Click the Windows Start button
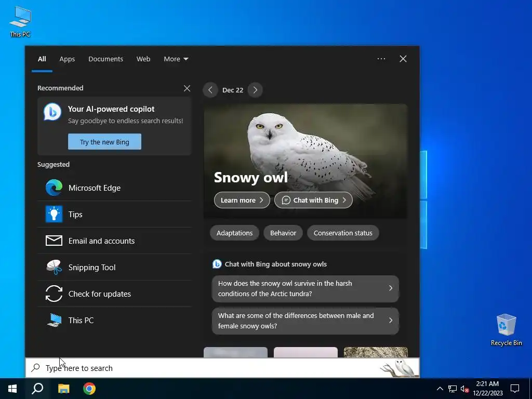The height and width of the screenshot is (399, 532). tap(12, 389)
